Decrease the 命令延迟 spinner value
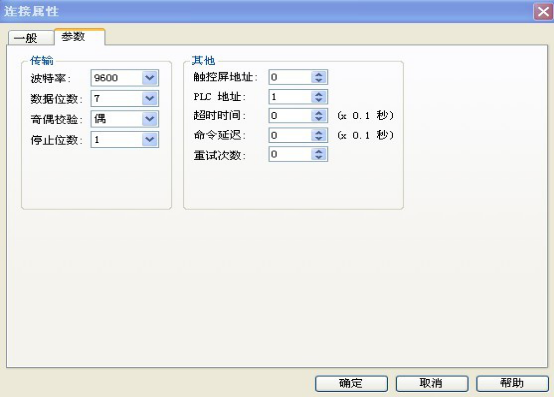Image resolution: width=555 pixels, height=397 pixels. tap(319, 138)
